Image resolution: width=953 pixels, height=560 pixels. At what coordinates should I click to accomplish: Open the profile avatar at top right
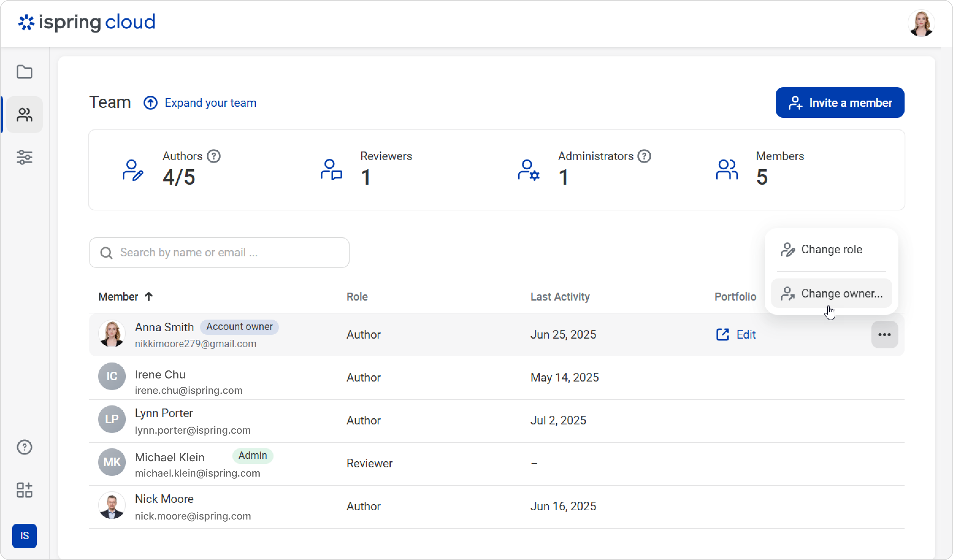click(921, 23)
